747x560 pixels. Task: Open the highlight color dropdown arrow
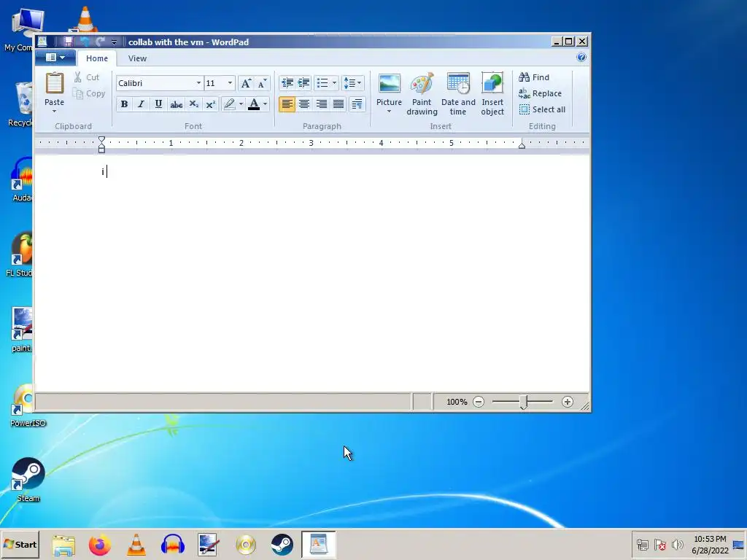pos(241,104)
